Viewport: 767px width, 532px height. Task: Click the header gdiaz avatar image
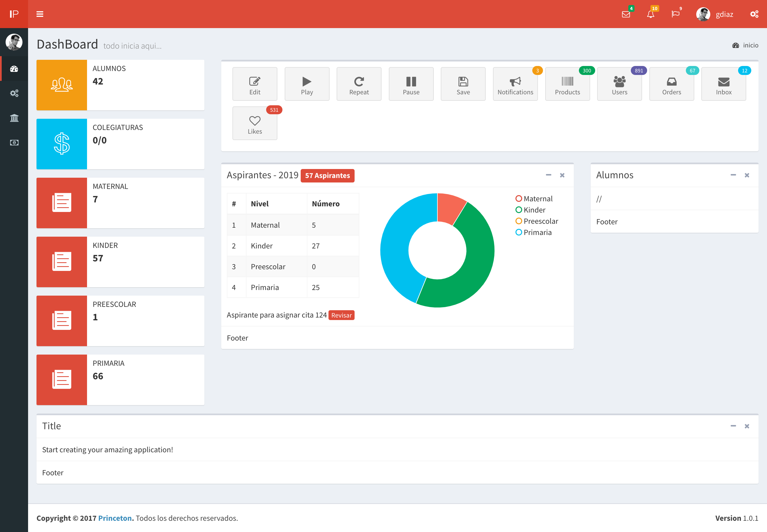point(703,14)
